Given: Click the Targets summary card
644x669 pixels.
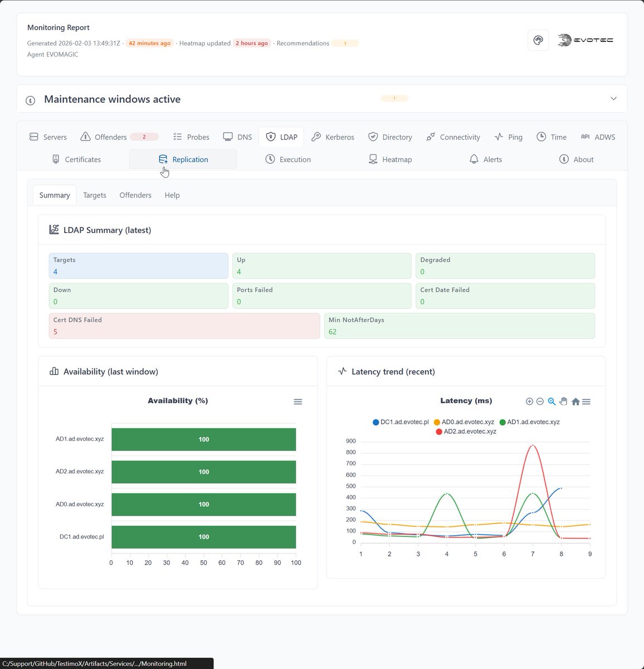Looking at the screenshot, I should point(138,265).
